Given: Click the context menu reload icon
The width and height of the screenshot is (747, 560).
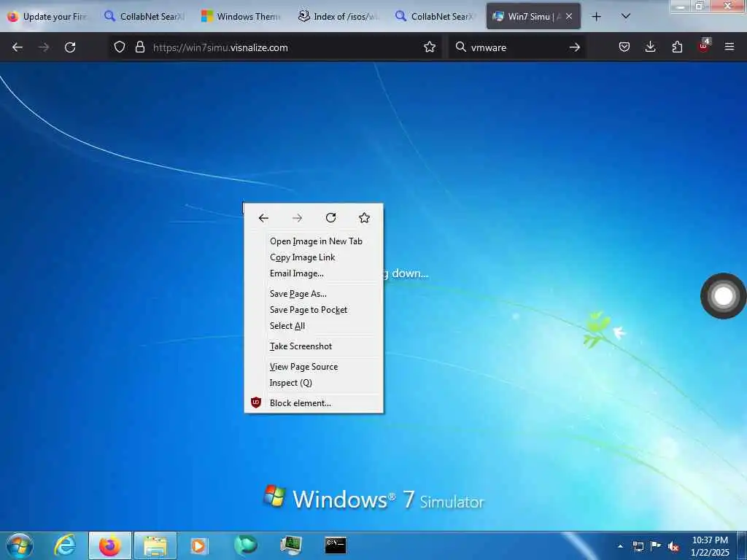Looking at the screenshot, I should 330,218.
